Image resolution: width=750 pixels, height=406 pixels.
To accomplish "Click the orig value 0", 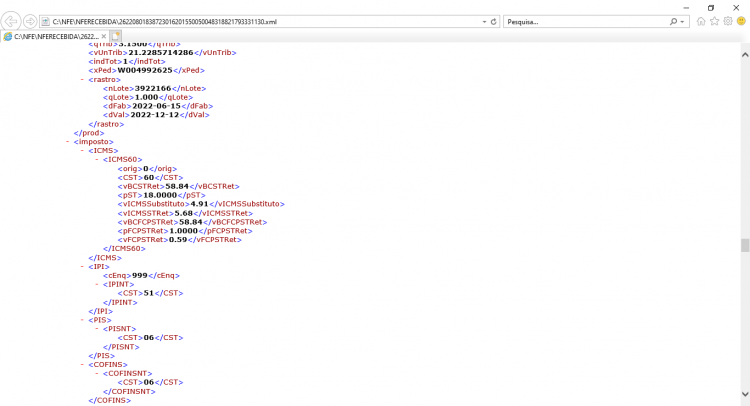I will point(146,169).
